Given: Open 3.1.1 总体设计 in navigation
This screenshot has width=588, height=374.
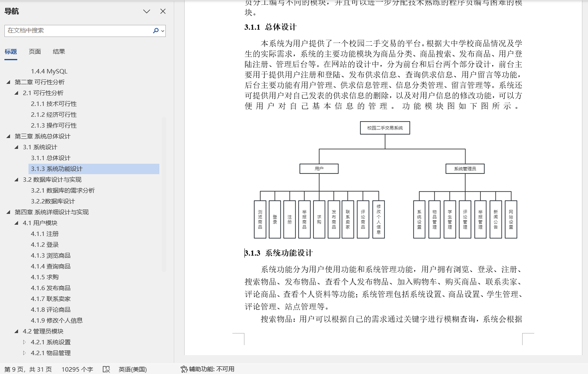Looking at the screenshot, I should pyautogui.click(x=51, y=158).
